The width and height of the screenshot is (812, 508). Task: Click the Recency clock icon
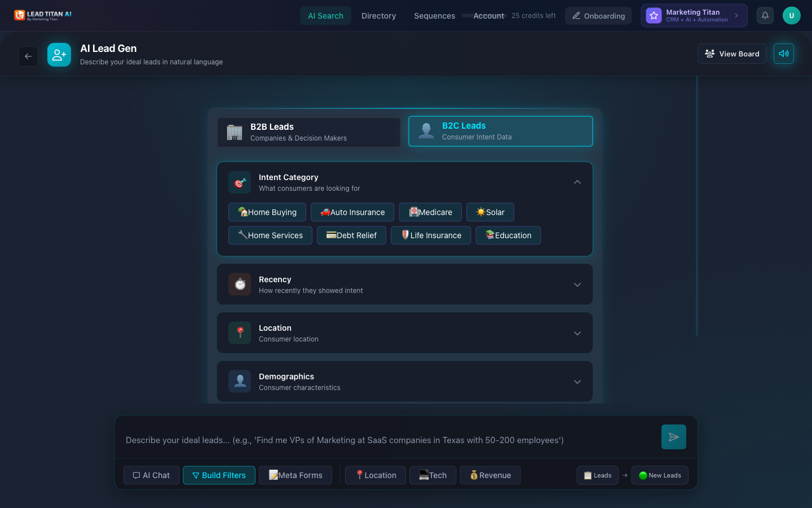[239, 284]
